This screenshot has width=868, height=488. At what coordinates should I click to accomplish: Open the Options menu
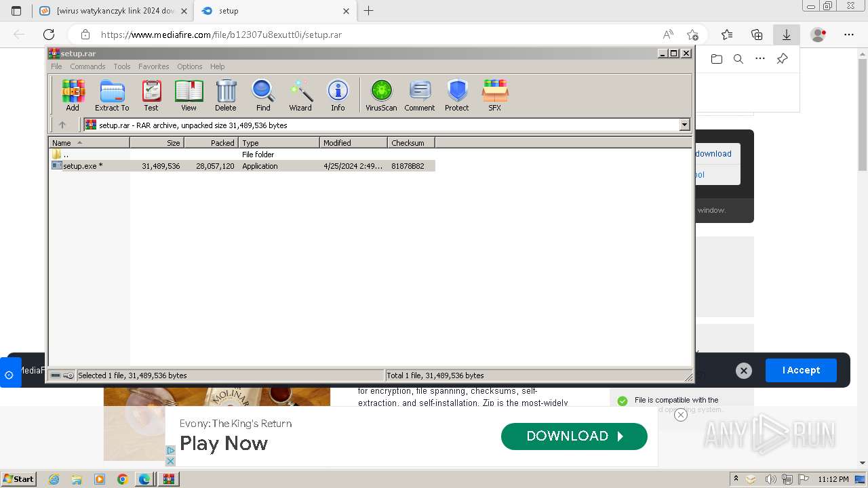coord(190,66)
